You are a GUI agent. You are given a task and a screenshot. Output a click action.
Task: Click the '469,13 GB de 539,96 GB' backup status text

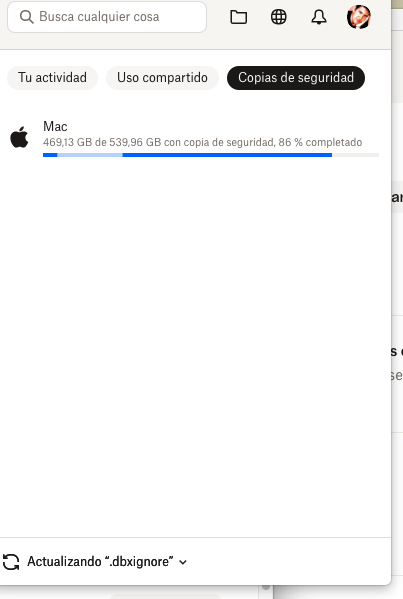coord(102,142)
